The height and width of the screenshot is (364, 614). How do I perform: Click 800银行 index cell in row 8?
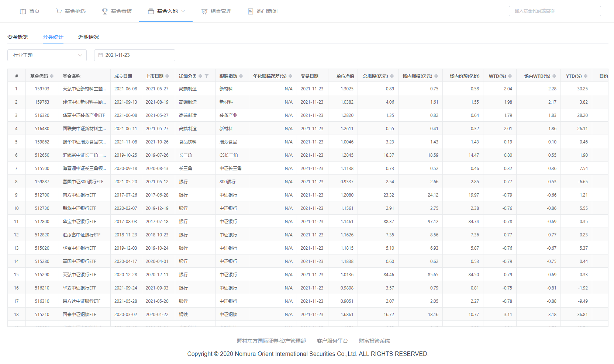tap(228, 182)
